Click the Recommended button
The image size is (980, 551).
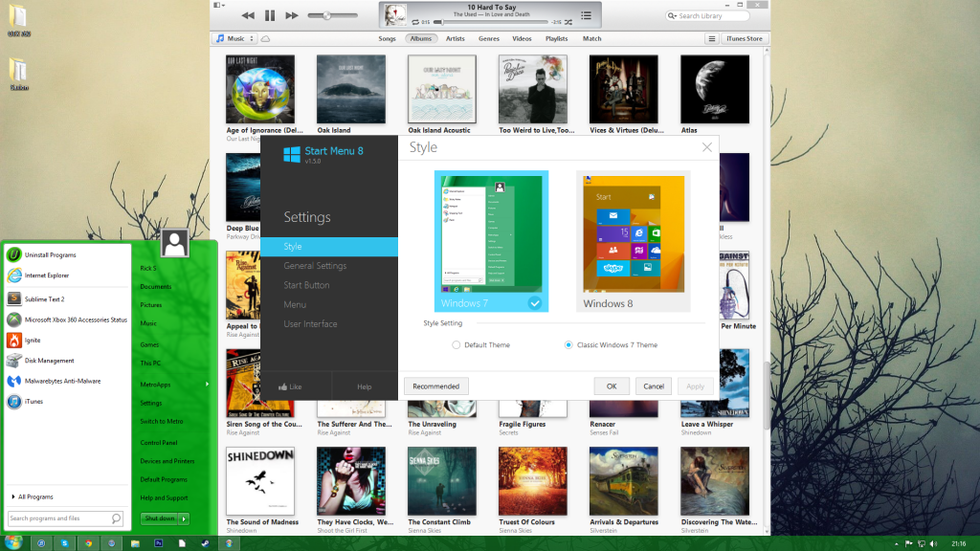point(435,386)
